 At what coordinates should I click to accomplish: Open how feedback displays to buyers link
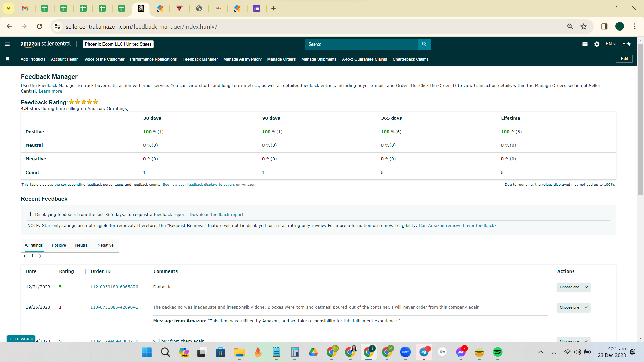209,185
